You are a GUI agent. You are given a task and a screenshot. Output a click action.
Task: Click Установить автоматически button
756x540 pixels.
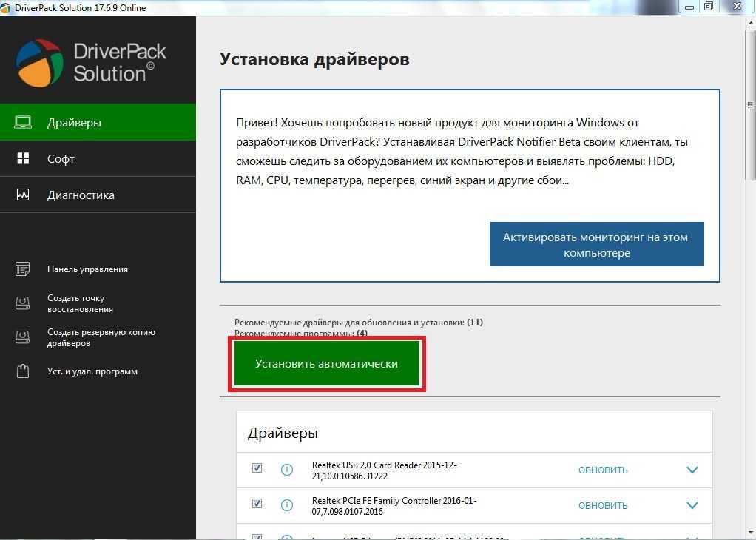[327, 363]
